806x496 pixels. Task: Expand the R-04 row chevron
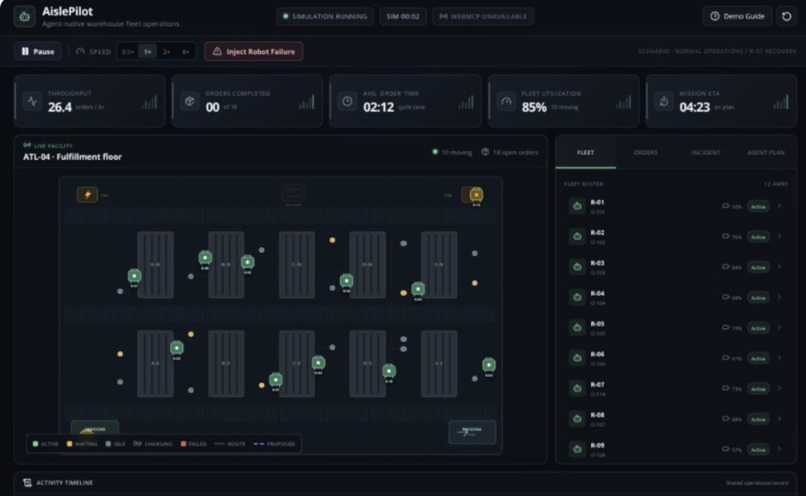pyautogui.click(x=779, y=297)
